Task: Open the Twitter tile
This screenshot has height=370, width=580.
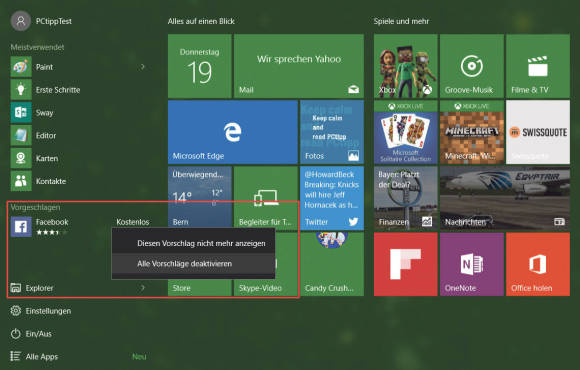Action: pos(332,198)
